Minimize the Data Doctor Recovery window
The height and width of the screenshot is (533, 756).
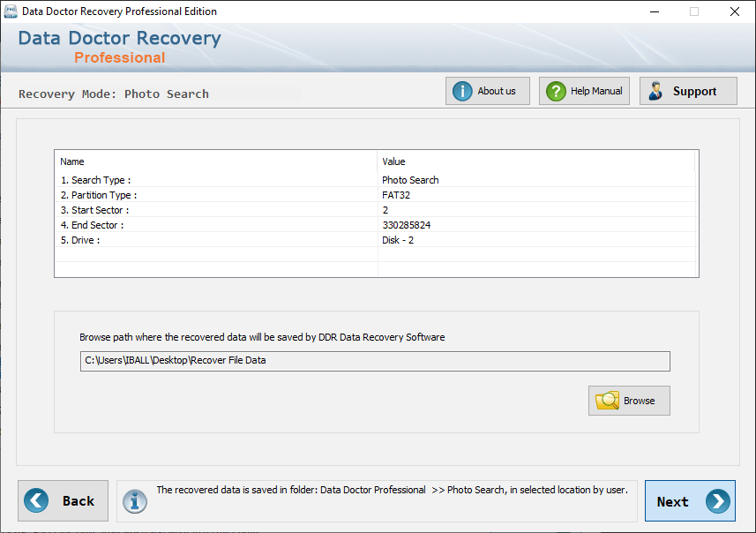[x=655, y=11]
